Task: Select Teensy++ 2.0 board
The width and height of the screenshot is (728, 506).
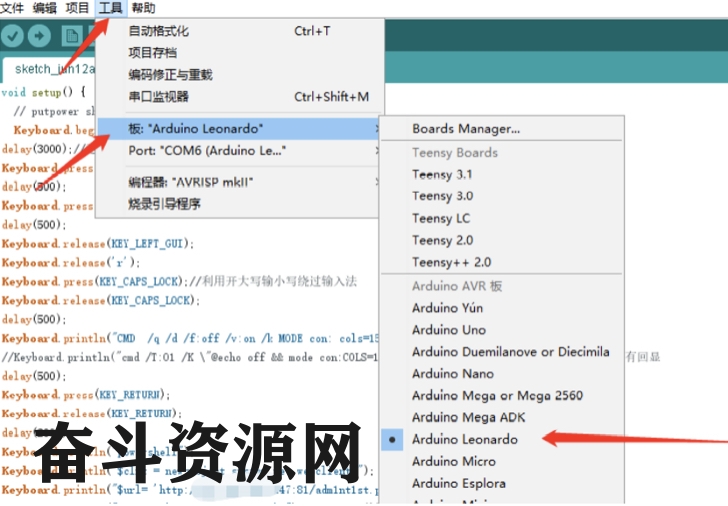Action: click(x=501, y=262)
